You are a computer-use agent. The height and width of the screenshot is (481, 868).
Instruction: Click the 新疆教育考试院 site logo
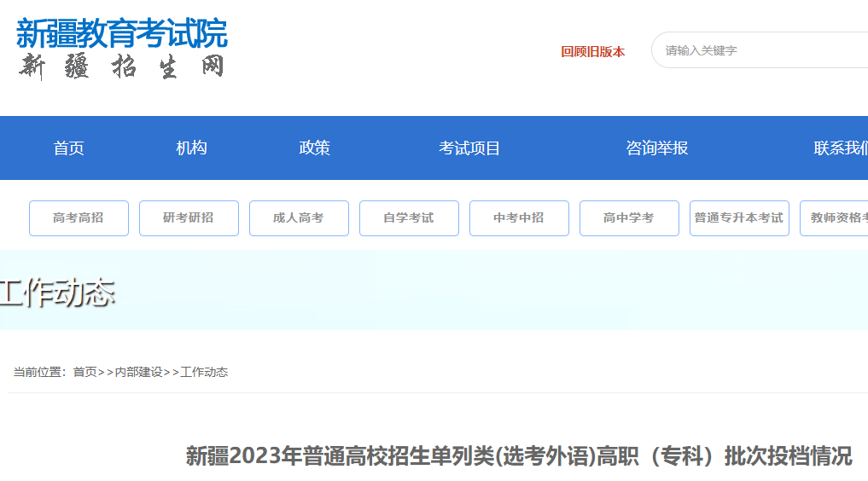click(x=122, y=49)
